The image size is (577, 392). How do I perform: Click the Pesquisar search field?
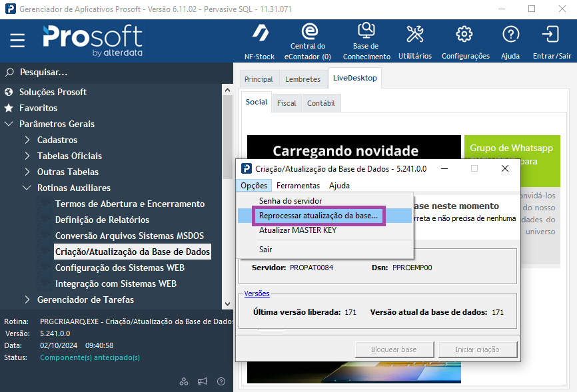(x=117, y=72)
